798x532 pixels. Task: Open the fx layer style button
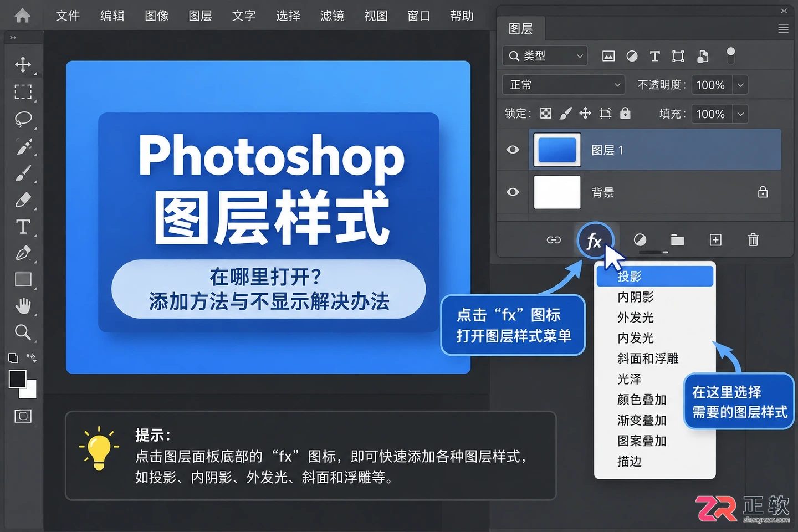coord(595,241)
